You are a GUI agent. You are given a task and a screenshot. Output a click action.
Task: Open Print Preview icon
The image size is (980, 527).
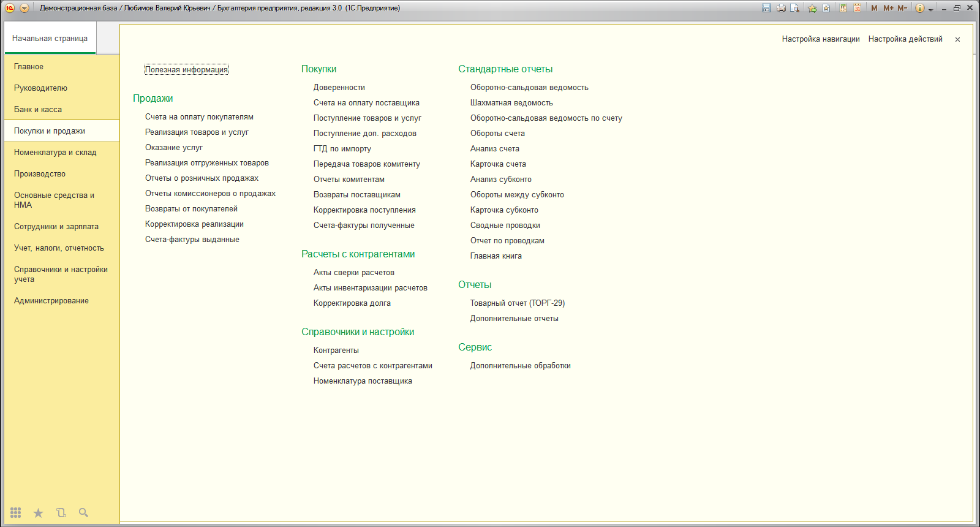coord(795,8)
